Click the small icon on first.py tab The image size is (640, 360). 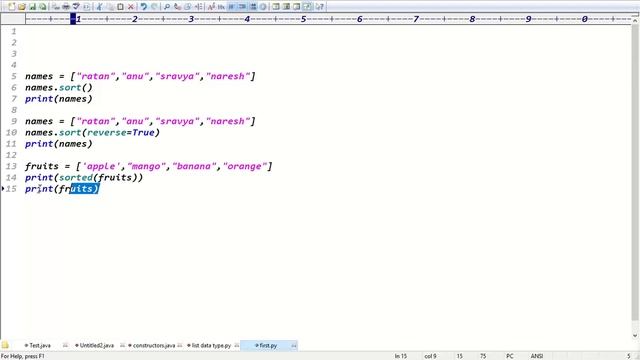(293, 346)
